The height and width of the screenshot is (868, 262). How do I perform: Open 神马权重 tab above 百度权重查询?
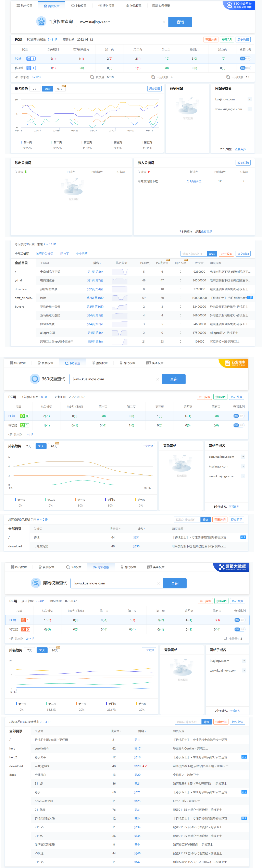[134, 6]
